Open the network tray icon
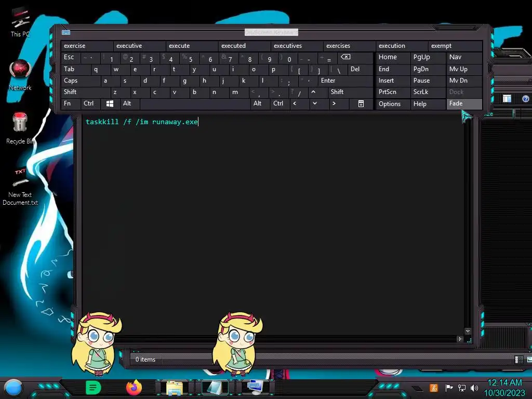 coord(462,388)
